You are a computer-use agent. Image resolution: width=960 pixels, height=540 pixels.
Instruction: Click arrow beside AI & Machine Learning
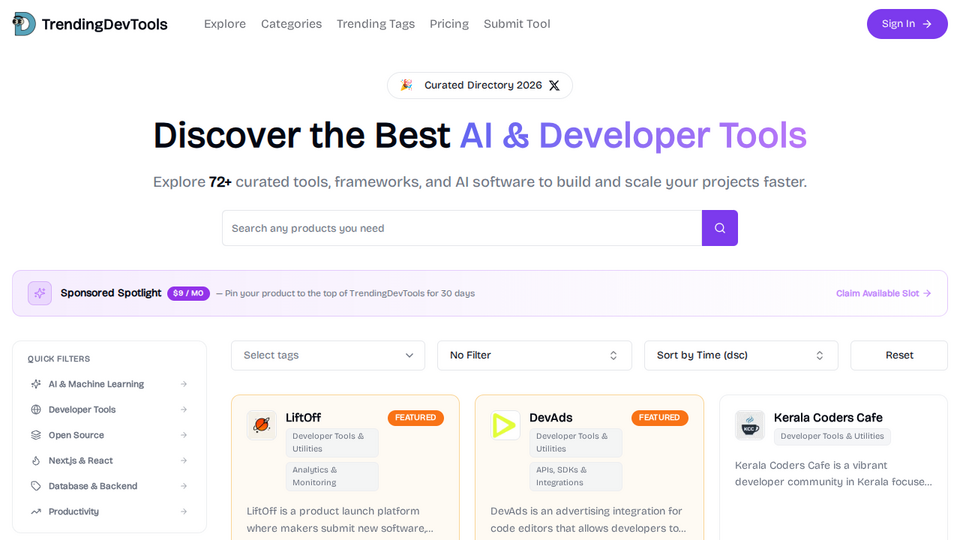coord(184,384)
